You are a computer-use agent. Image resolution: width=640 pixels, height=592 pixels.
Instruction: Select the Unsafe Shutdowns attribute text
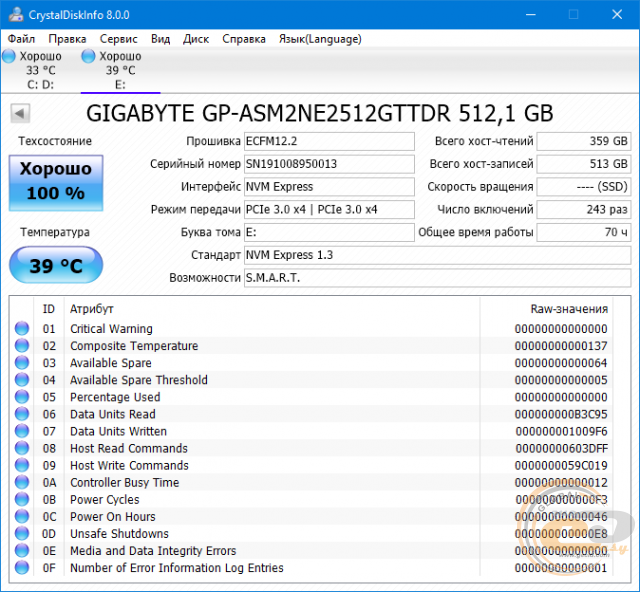119,534
